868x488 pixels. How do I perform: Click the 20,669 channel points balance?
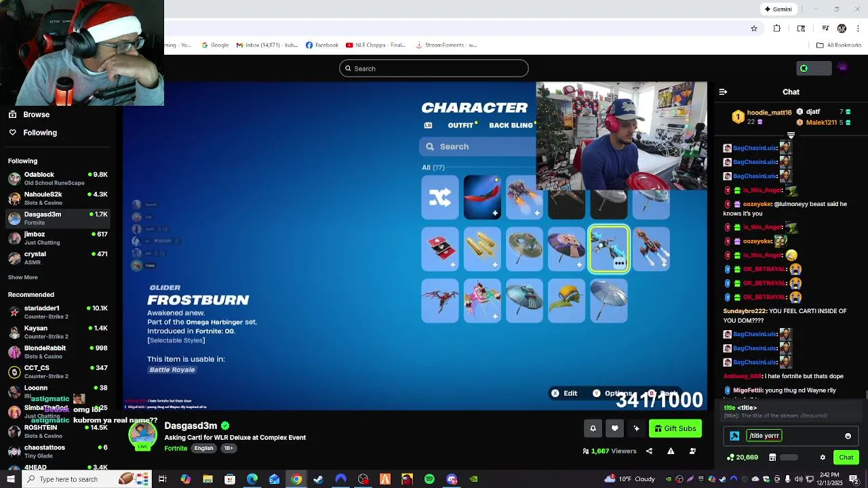(743, 457)
